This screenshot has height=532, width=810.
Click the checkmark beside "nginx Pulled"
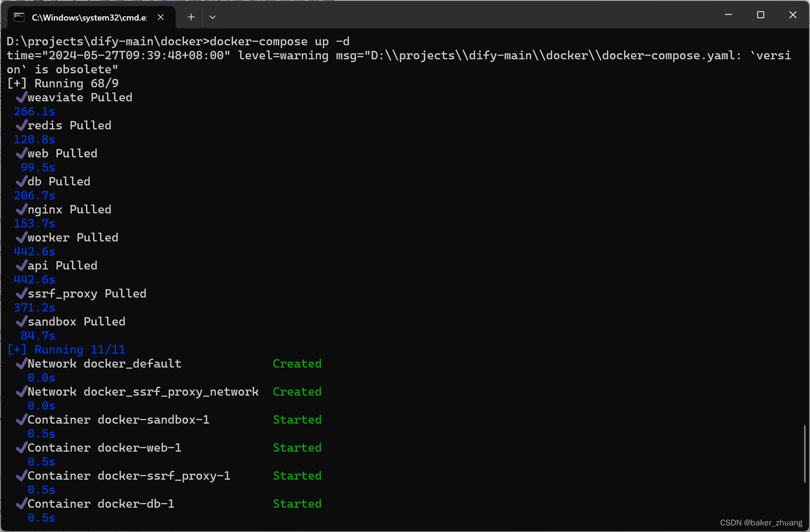tap(21, 209)
